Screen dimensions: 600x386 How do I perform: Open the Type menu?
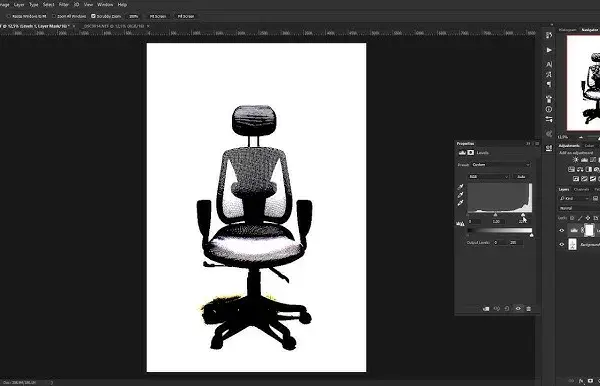coord(34,5)
